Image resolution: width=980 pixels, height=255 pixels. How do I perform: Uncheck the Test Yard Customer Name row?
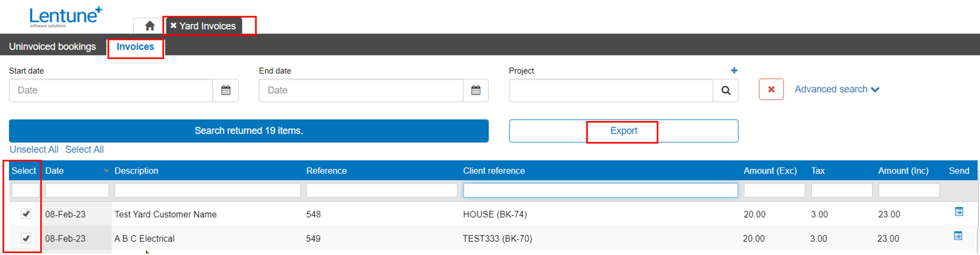(x=26, y=214)
